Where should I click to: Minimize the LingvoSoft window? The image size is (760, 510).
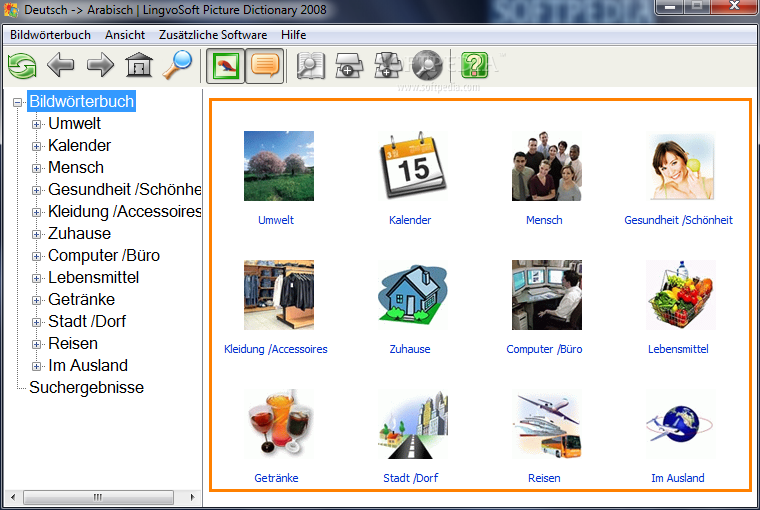670,7
